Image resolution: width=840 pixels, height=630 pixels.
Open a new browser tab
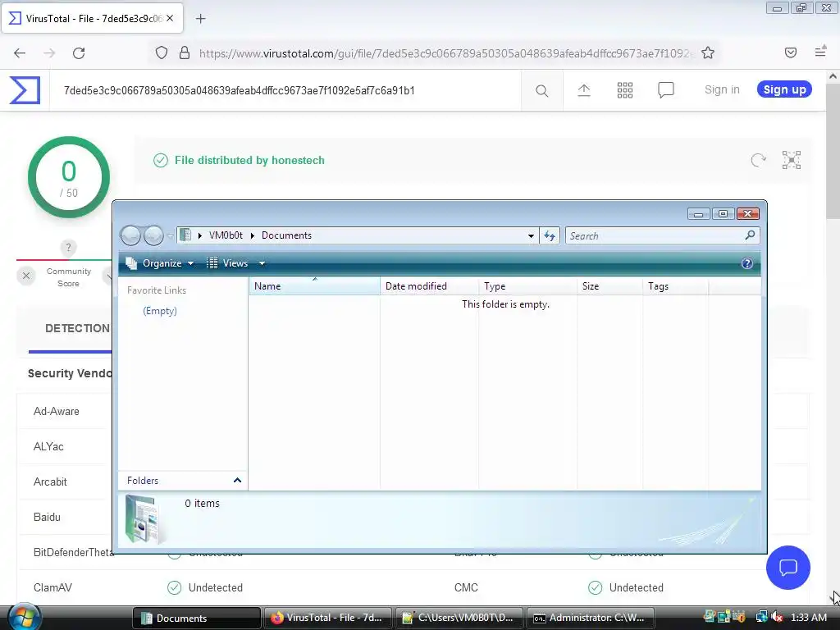coord(200,19)
